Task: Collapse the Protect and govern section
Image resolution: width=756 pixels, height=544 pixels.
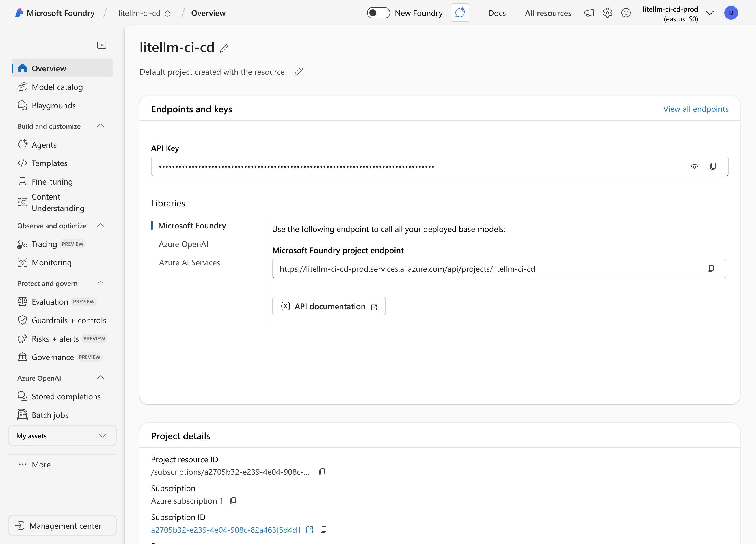Action: (101, 283)
